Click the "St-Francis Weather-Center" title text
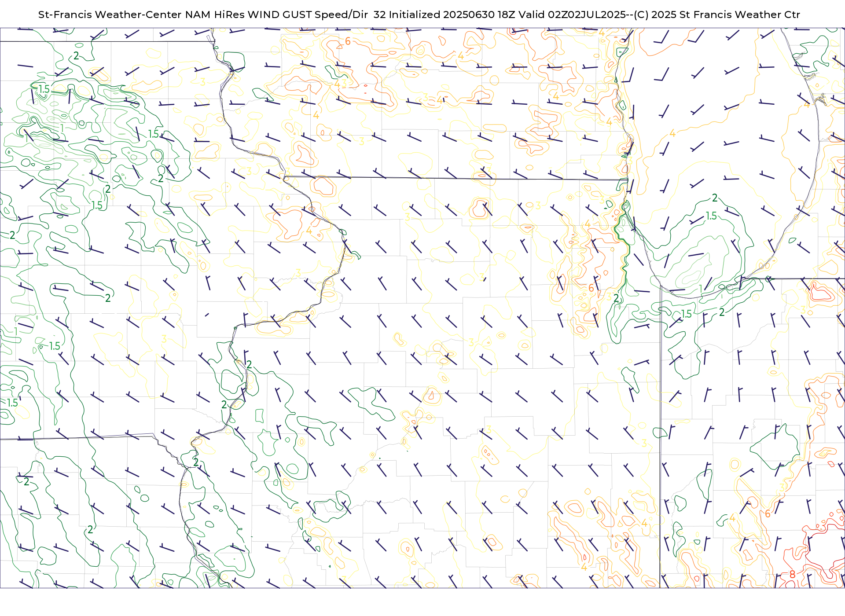The width and height of the screenshot is (845, 616). click(x=110, y=15)
